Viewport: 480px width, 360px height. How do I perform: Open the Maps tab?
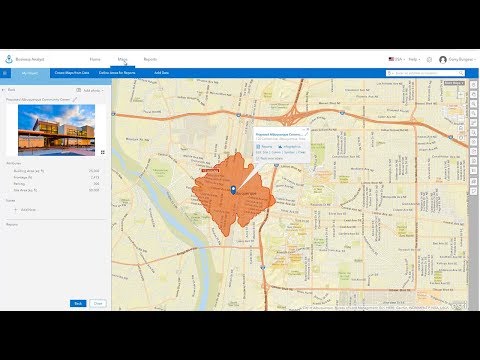[x=122, y=59]
